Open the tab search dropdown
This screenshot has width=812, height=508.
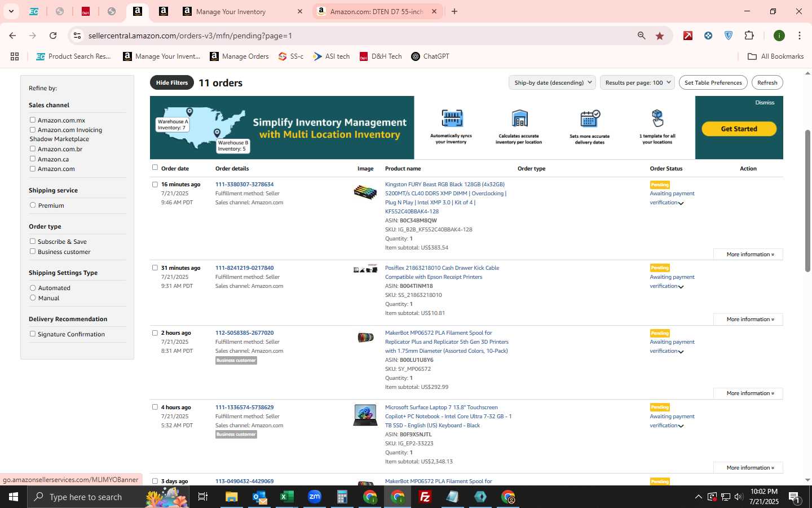[11, 11]
